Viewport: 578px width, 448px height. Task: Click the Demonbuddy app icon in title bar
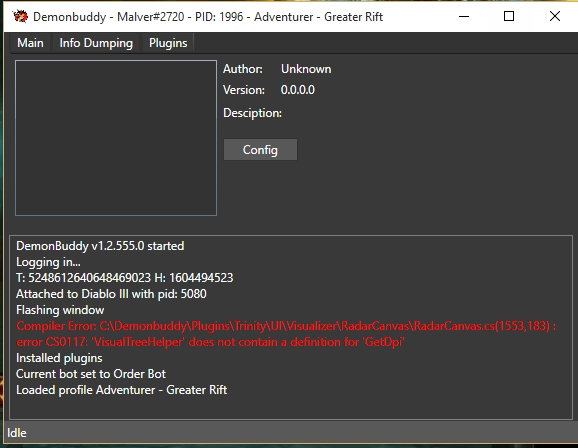pos(20,17)
